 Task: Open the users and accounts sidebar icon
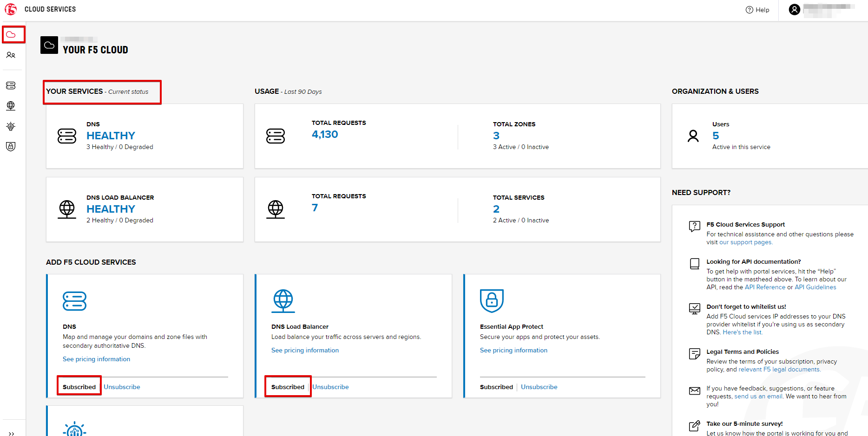pos(11,55)
